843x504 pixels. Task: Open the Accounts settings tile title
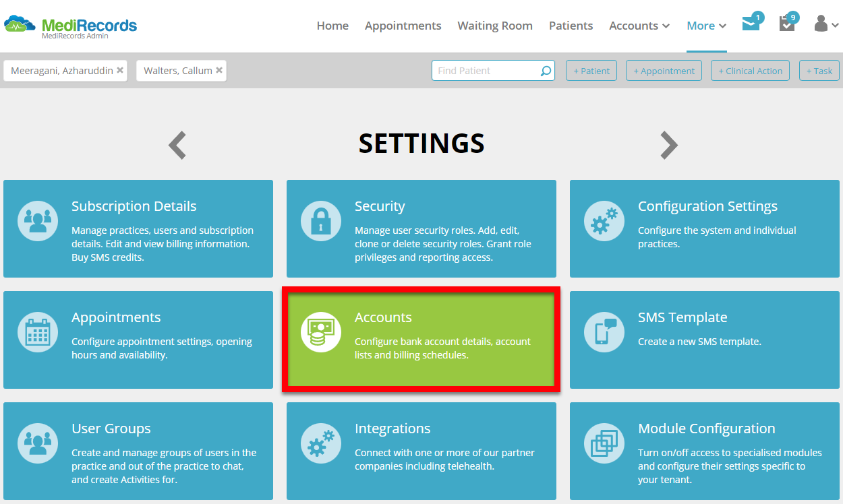point(383,317)
